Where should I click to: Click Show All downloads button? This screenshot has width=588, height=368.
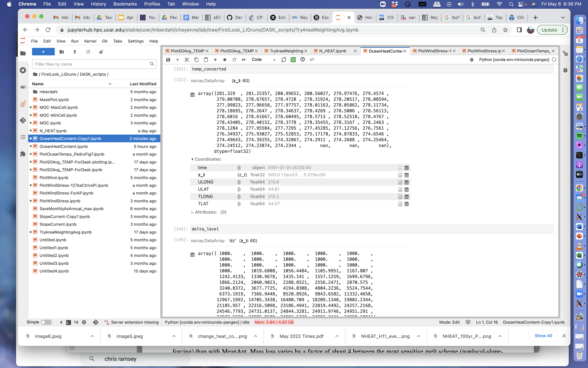pyautogui.click(x=543, y=336)
